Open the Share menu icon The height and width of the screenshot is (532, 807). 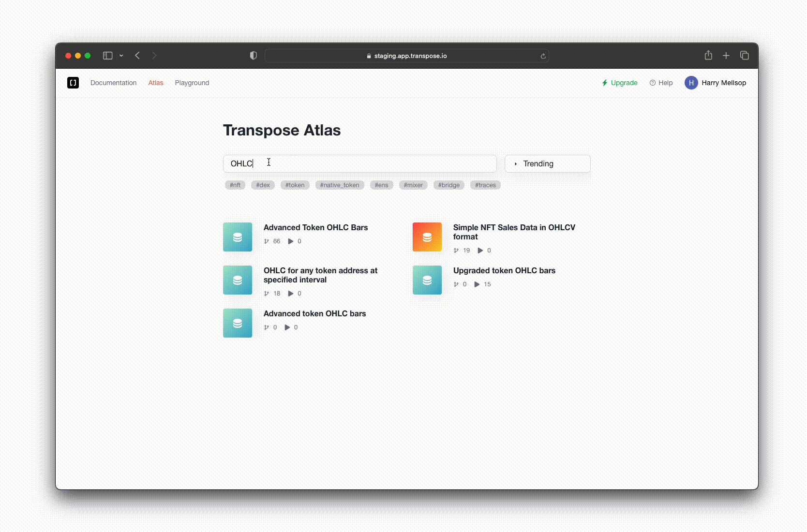[x=708, y=55]
